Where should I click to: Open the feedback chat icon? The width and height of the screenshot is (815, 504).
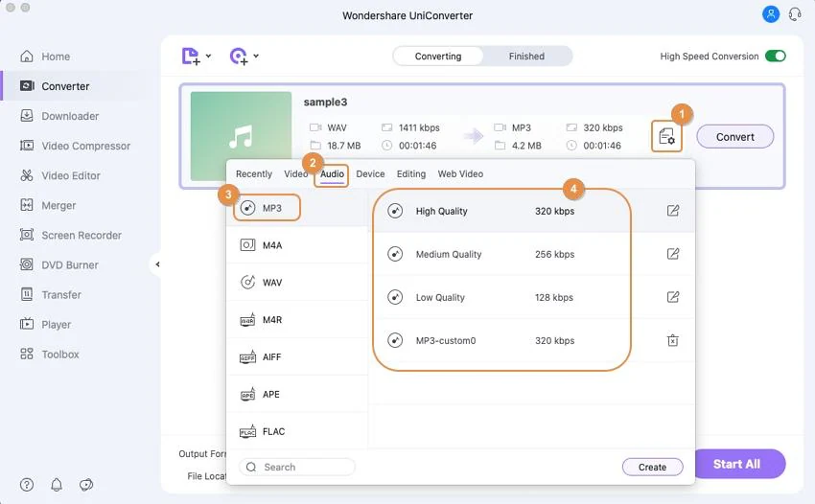[x=86, y=485]
